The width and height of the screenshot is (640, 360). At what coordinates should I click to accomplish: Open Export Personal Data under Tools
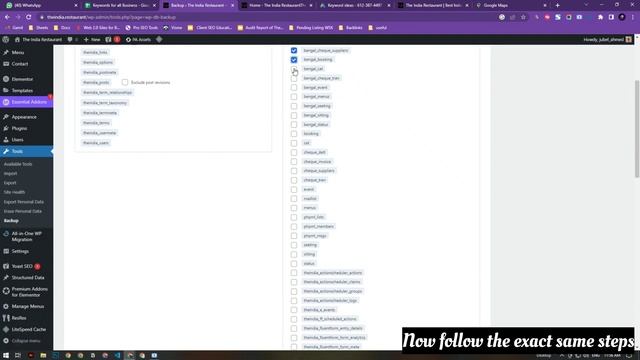(24, 202)
